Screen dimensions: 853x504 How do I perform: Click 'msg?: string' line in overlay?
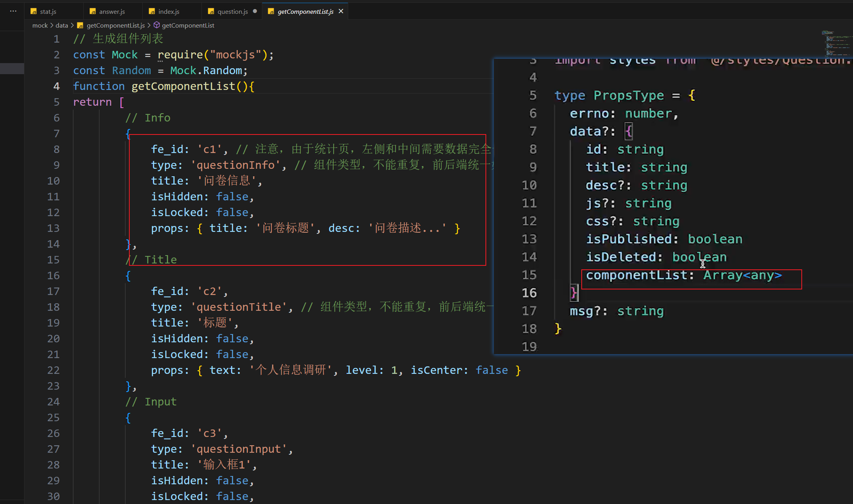tap(617, 311)
